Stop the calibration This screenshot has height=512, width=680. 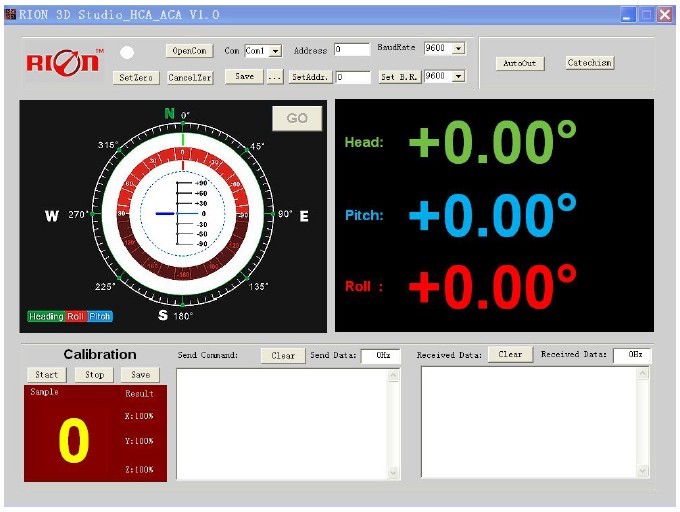[94, 375]
